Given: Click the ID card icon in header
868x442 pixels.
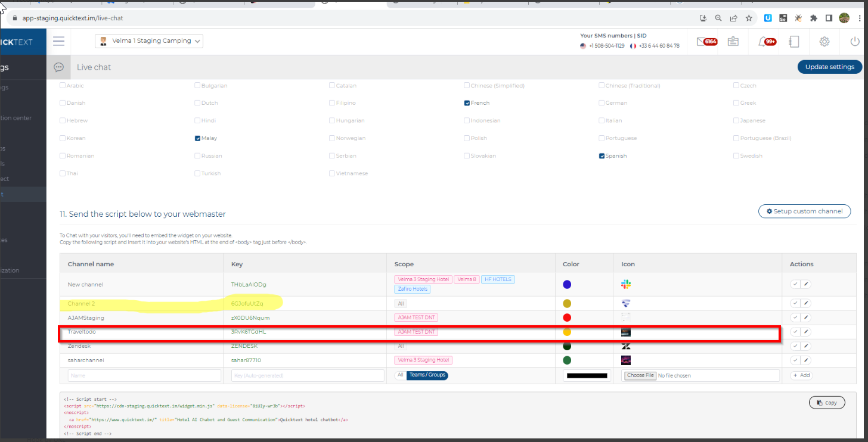Looking at the screenshot, I should (733, 42).
